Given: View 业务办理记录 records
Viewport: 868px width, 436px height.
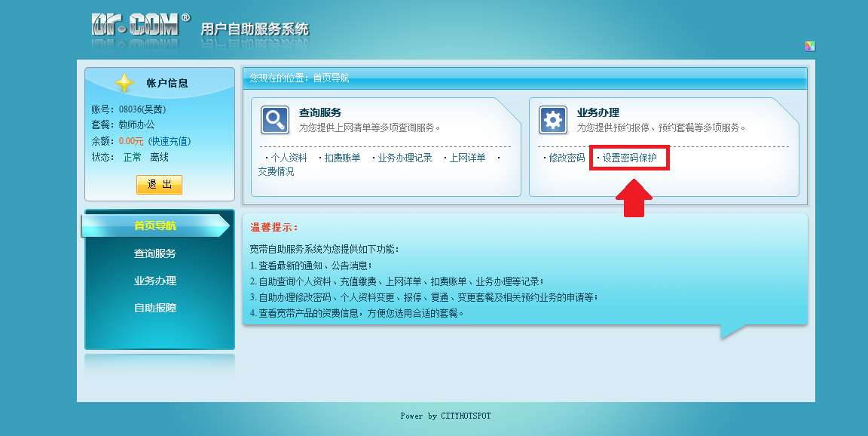Looking at the screenshot, I should [405, 158].
